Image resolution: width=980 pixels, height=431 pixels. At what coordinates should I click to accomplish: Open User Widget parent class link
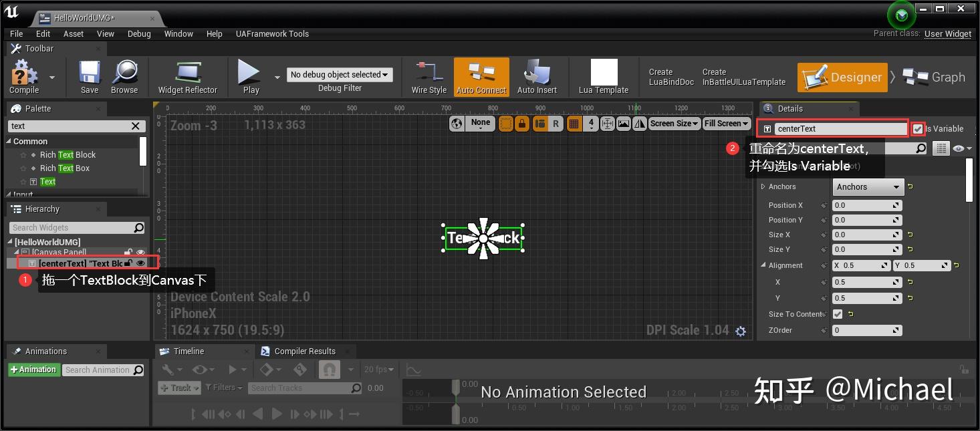[x=948, y=34]
